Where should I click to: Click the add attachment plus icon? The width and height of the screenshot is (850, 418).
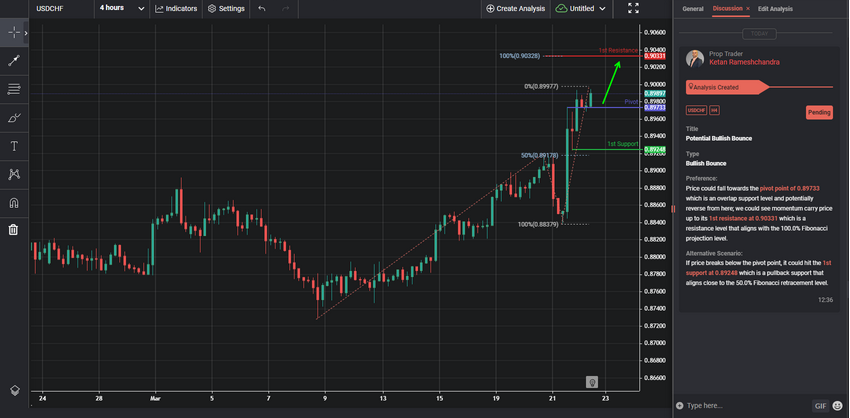click(680, 406)
